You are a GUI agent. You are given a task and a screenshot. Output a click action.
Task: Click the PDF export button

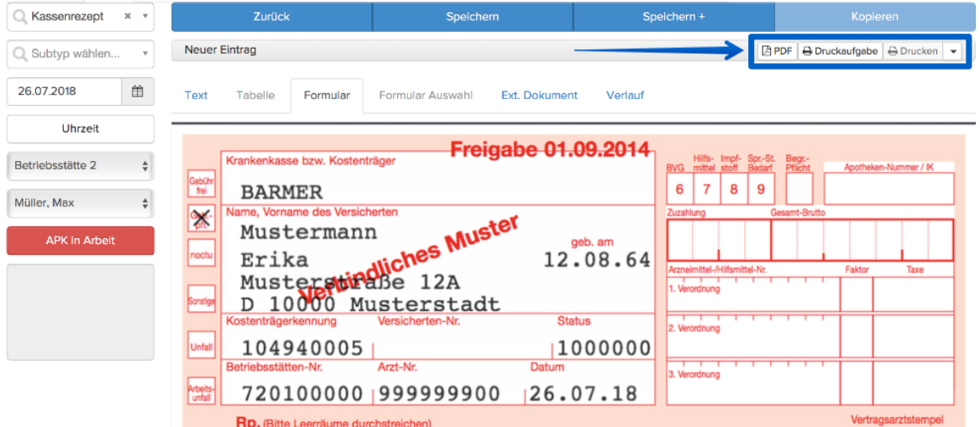[x=778, y=51]
